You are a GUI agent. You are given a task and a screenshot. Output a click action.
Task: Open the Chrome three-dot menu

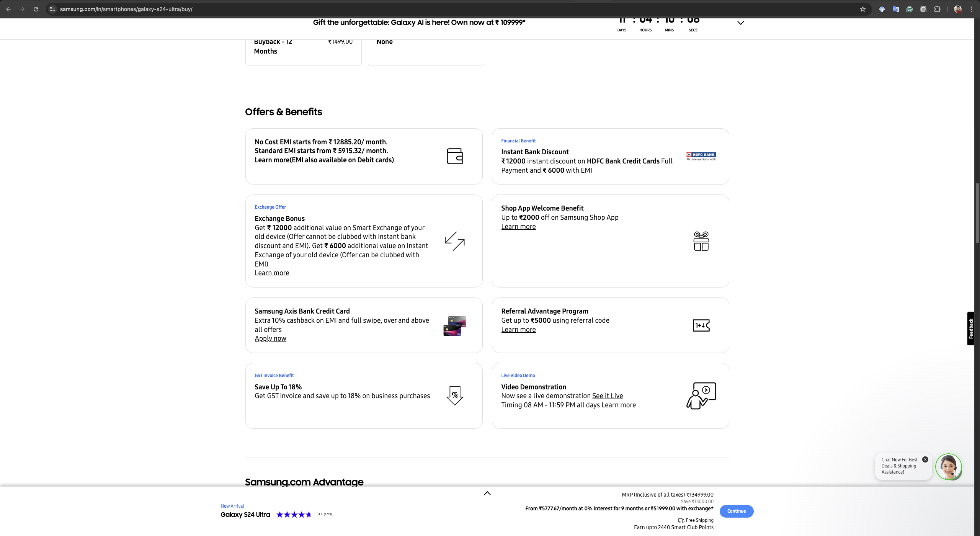coord(972,9)
